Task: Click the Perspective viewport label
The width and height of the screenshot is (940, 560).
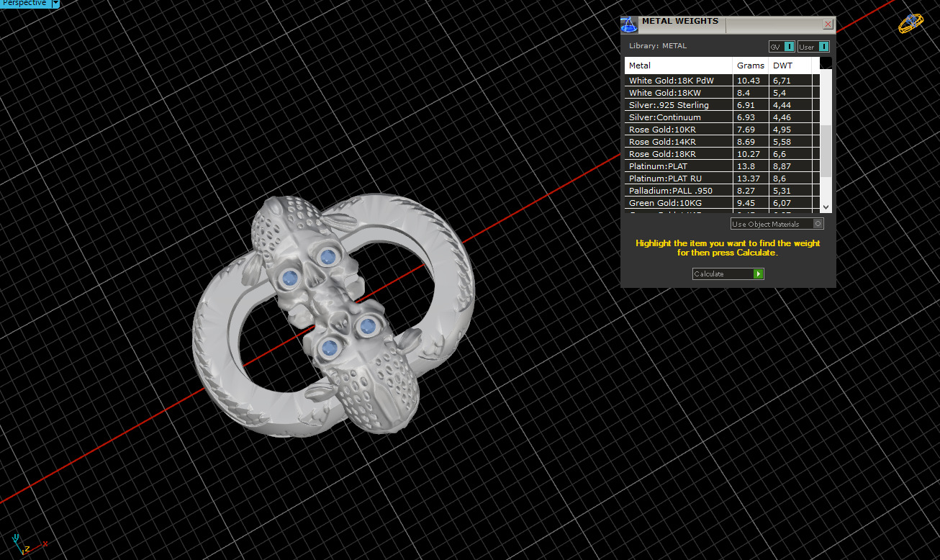Action: click(24, 4)
